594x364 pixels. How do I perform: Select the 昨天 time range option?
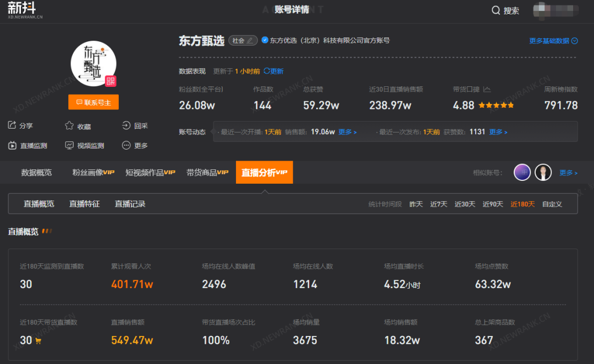point(416,203)
